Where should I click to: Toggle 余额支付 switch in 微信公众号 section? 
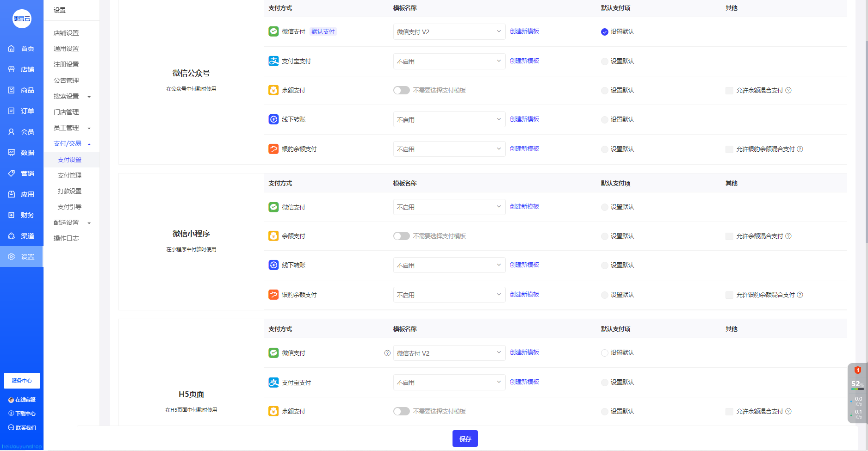(x=401, y=90)
